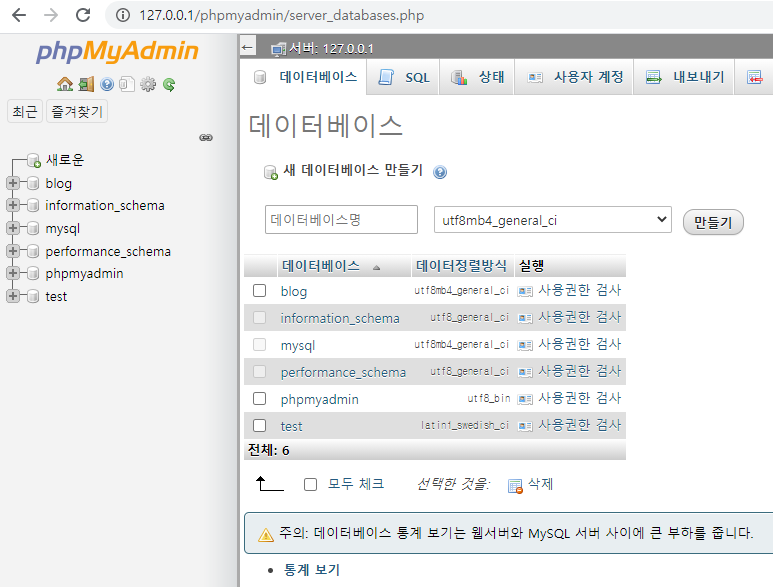Check the test database checkbox
This screenshot has width=773, height=587.
[259, 425]
